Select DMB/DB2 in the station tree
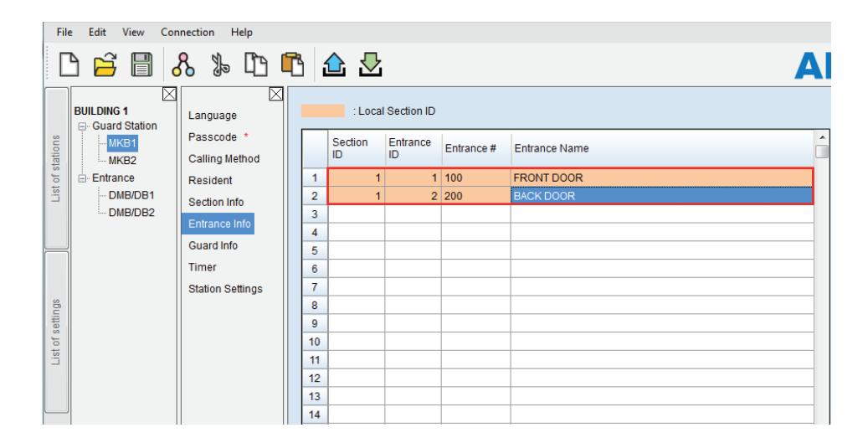 [x=131, y=212]
